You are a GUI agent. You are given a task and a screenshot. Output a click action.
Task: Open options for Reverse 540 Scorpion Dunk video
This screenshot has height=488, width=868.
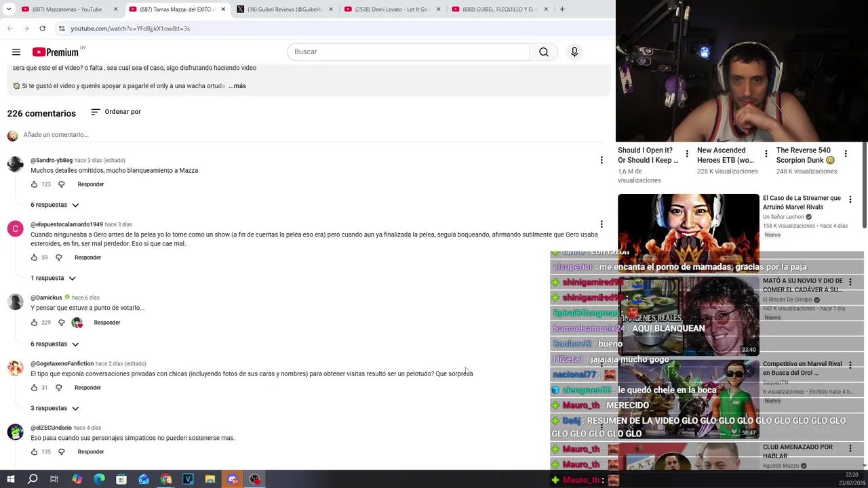point(846,154)
